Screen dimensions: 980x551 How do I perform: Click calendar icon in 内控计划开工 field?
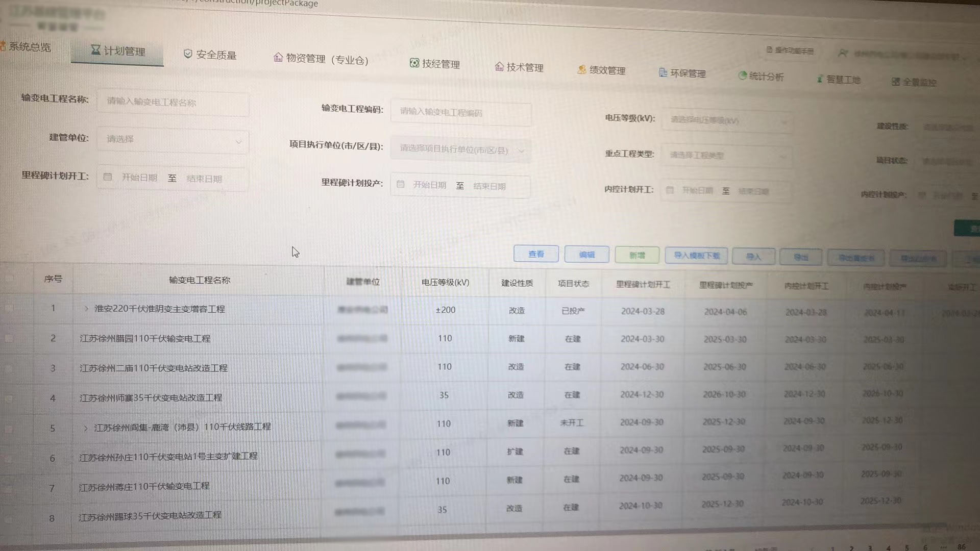[670, 190]
